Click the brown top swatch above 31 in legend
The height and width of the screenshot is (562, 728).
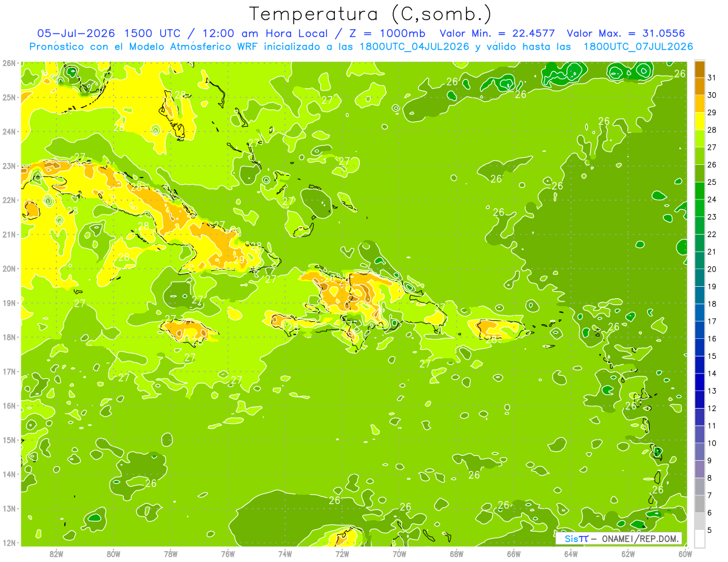(x=699, y=69)
